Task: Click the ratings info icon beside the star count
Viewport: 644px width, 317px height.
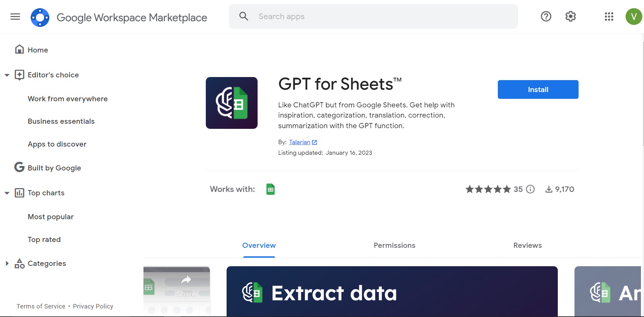Action: [x=530, y=189]
